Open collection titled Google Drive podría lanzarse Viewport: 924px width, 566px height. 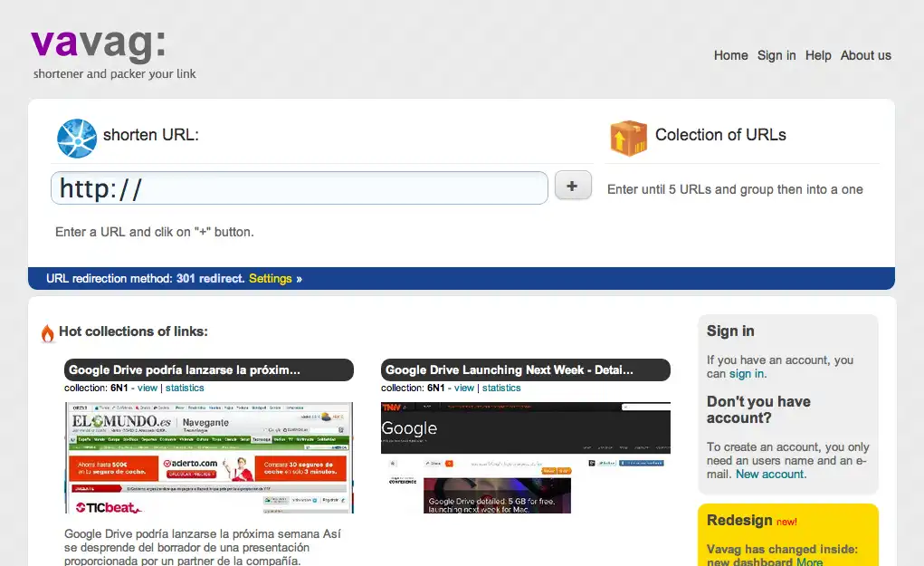coord(209,369)
